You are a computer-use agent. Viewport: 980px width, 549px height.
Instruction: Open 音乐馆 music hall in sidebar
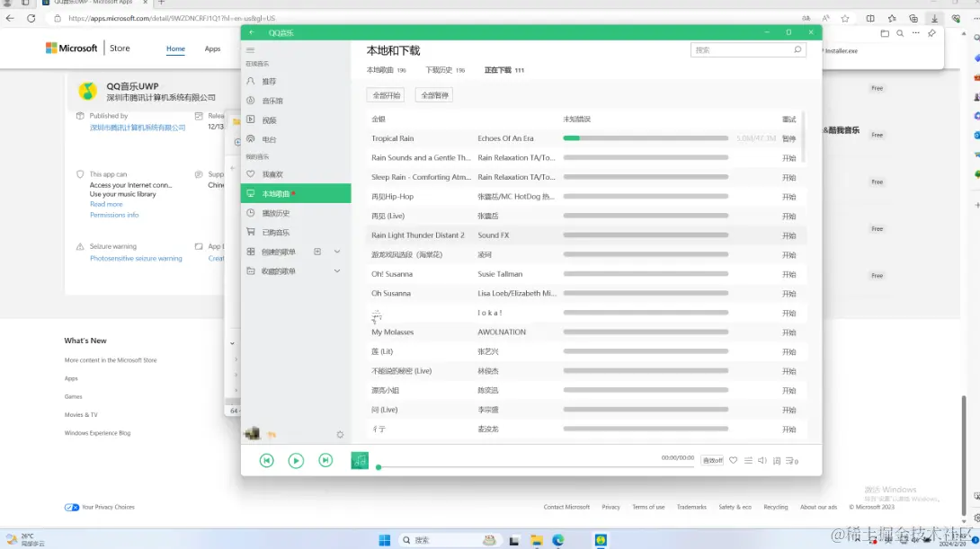click(272, 101)
